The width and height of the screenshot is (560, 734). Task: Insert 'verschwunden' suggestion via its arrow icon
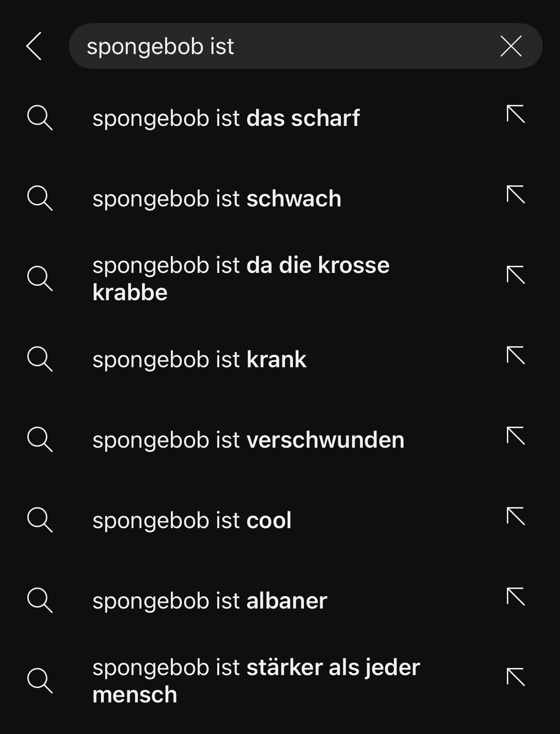pos(515,436)
